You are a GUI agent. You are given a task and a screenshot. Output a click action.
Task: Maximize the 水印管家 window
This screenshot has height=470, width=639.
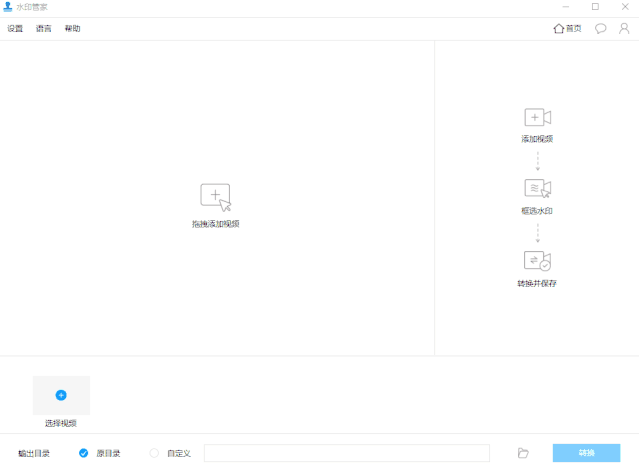point(595,7)
